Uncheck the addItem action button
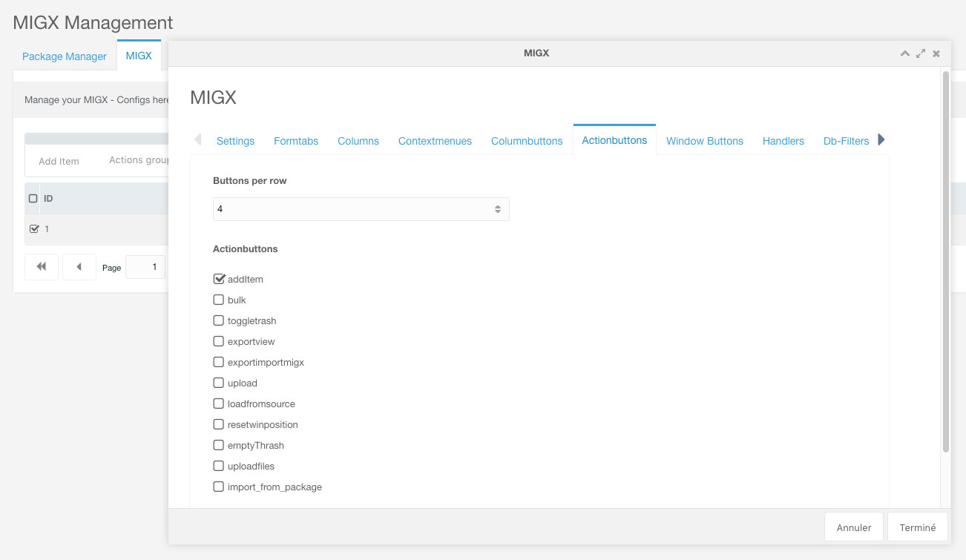The image size is (966, 560). click(219, 279)
